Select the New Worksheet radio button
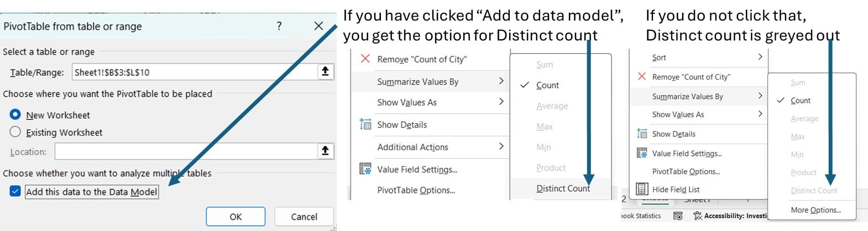Screen dimensions: 868x231 (x=15, y=114)
